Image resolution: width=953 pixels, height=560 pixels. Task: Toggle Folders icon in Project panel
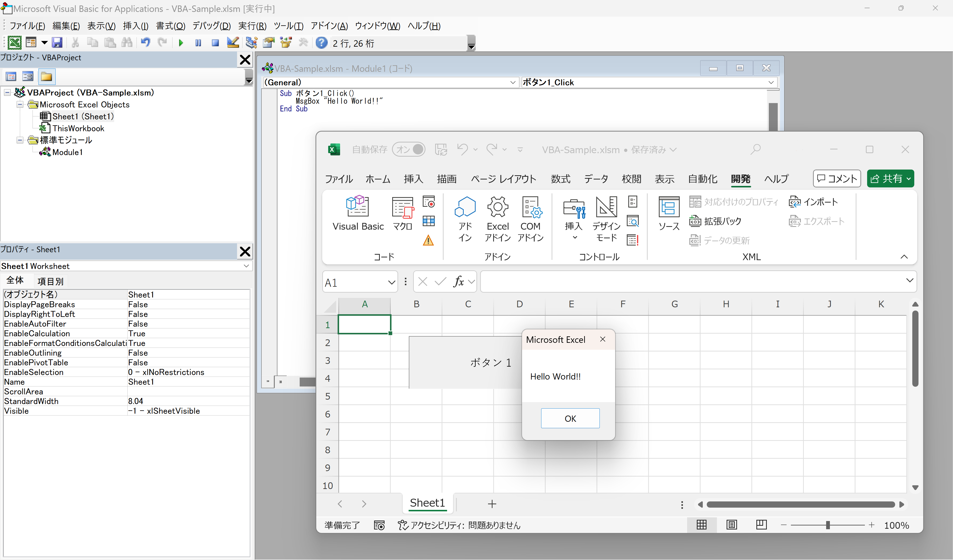tap(46, 77)
